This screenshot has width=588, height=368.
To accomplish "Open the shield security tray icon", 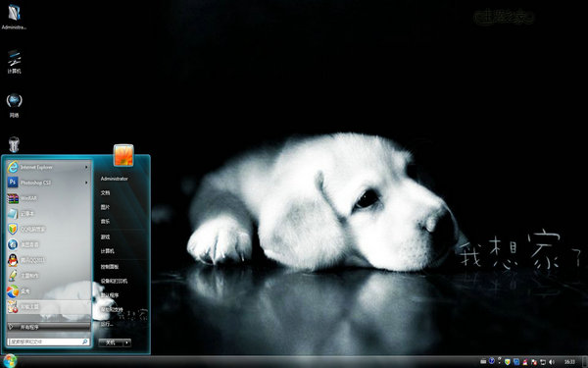I will coord(508,362).
